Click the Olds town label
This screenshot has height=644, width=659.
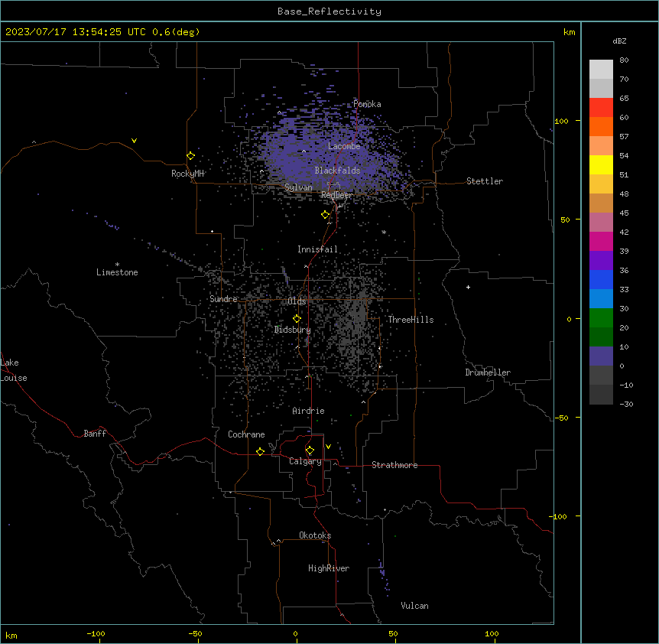tap(297, 301)
